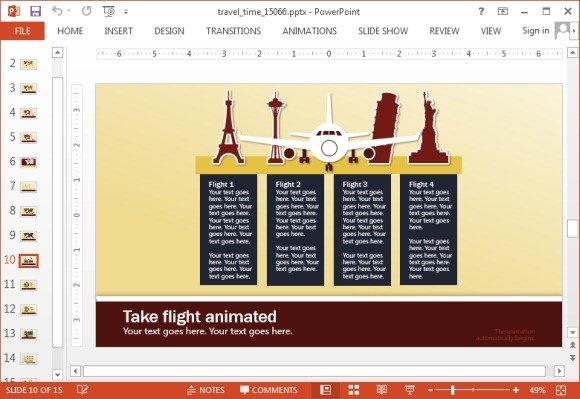Image resolution: width=580 pixels, height=399 pixels.
Task: Undo the last action
Action: [x=57, y=11]
